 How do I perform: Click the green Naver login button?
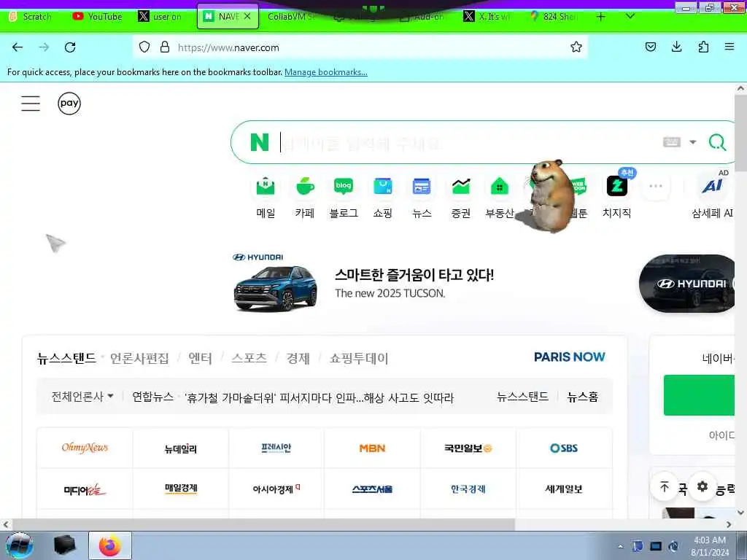pyautogui.click(x=699, y=394)
